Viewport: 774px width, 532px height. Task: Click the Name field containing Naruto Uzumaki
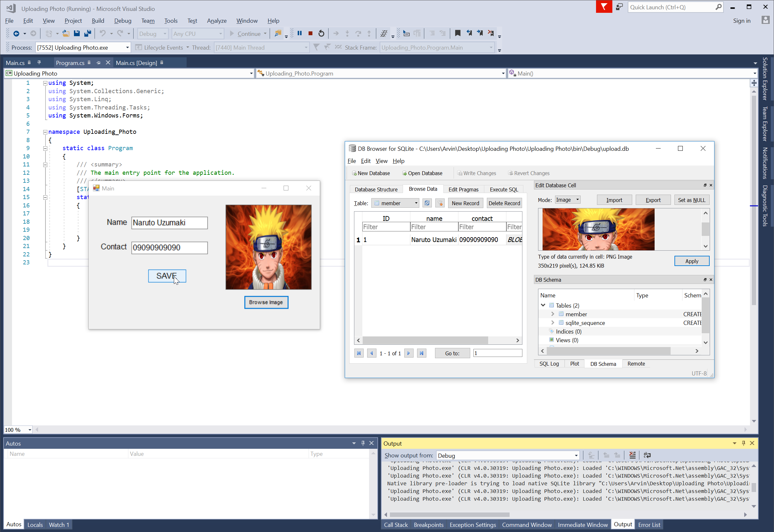[x=169, y=223]
